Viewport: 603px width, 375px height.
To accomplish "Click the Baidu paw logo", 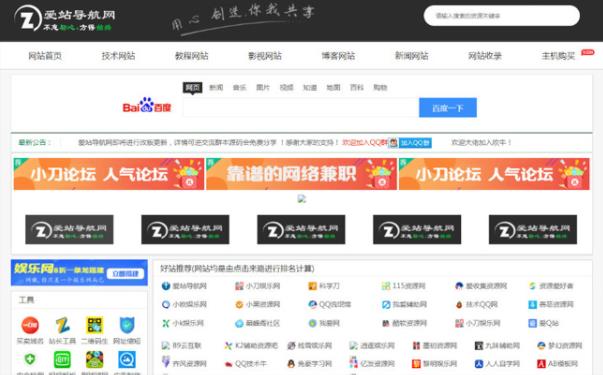I will pyautogui.click(x=147, y=105).
